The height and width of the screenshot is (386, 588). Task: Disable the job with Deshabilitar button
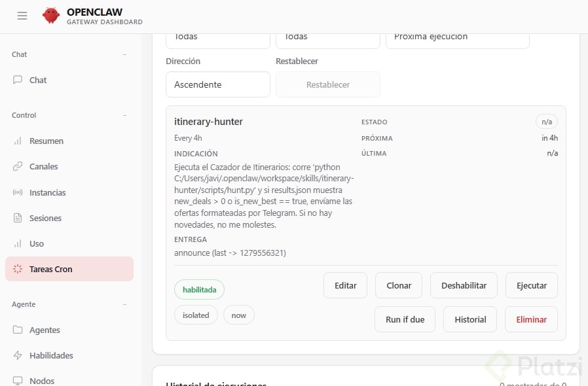coord(464,285)
